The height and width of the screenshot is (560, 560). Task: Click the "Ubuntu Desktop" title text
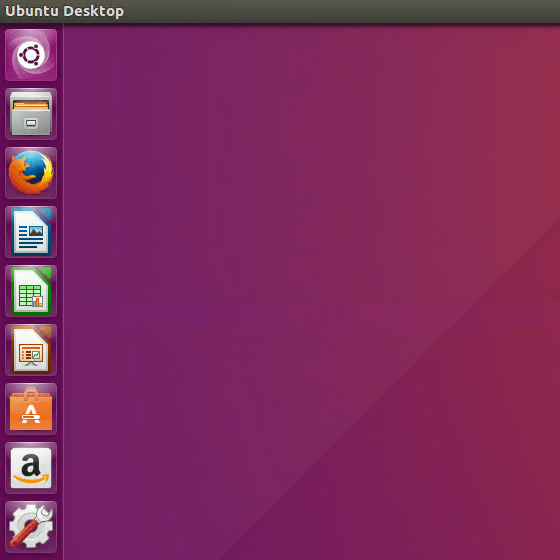point(65,11)
